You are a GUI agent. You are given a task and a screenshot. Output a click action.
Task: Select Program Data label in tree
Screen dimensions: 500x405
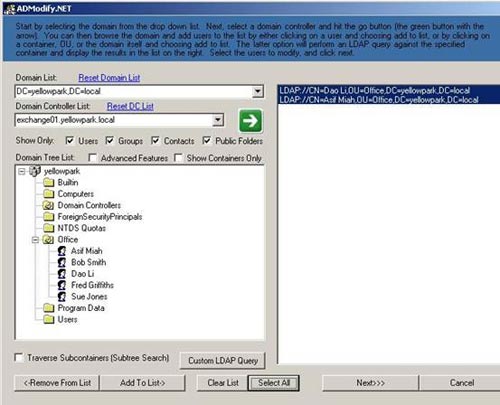[x=81, y=308]
